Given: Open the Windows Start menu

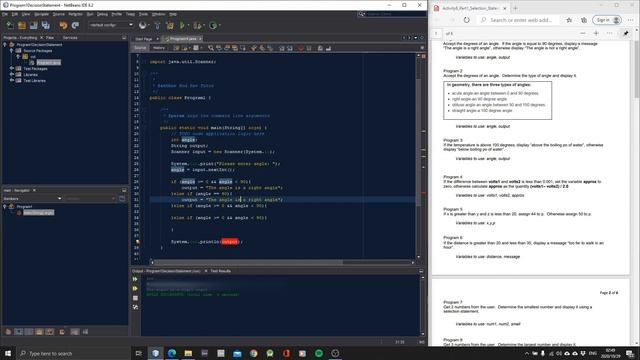Looking at the screenshot, I should click(x=8, y=353).
